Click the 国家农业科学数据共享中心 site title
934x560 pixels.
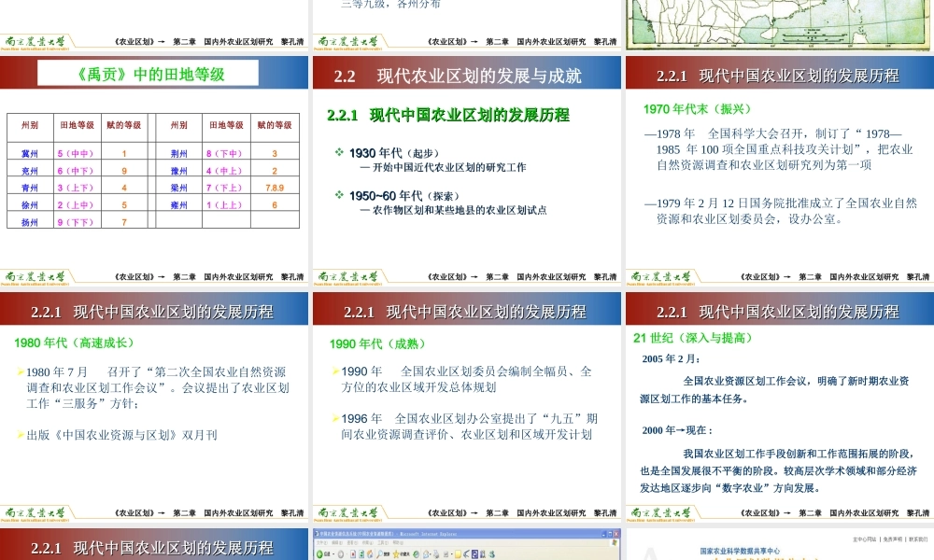(741, 549)
